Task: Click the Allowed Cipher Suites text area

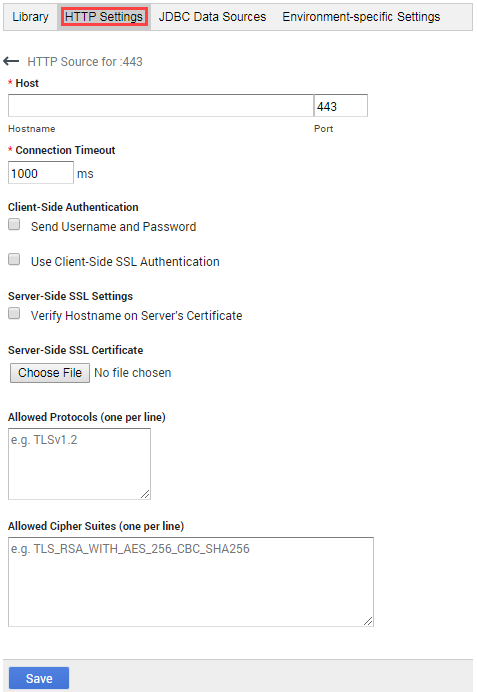Action: click(x=191, y=582)
